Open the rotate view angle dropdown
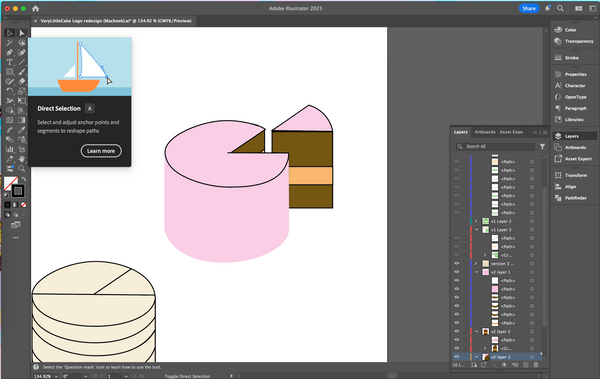The width and height of the screenshot is (600, 379). click(x=85, y=376)
